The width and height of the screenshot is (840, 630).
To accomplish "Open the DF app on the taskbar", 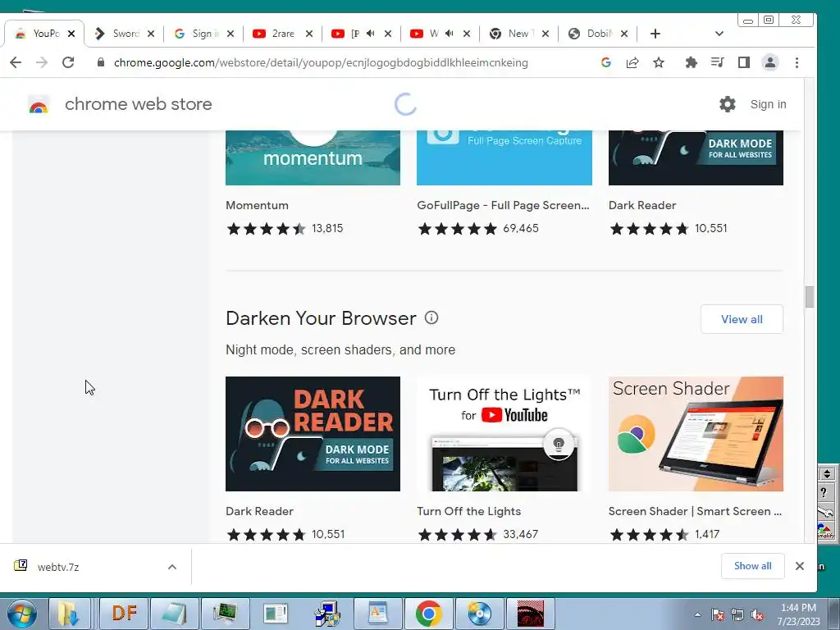I will [x=125, y=614].
